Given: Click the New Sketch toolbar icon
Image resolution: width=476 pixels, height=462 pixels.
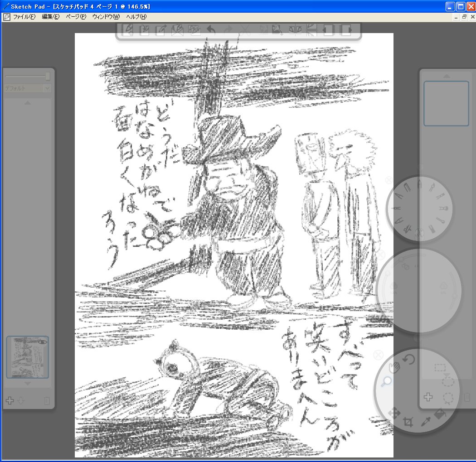Looking at the screenshot, I should pos(128,30).
